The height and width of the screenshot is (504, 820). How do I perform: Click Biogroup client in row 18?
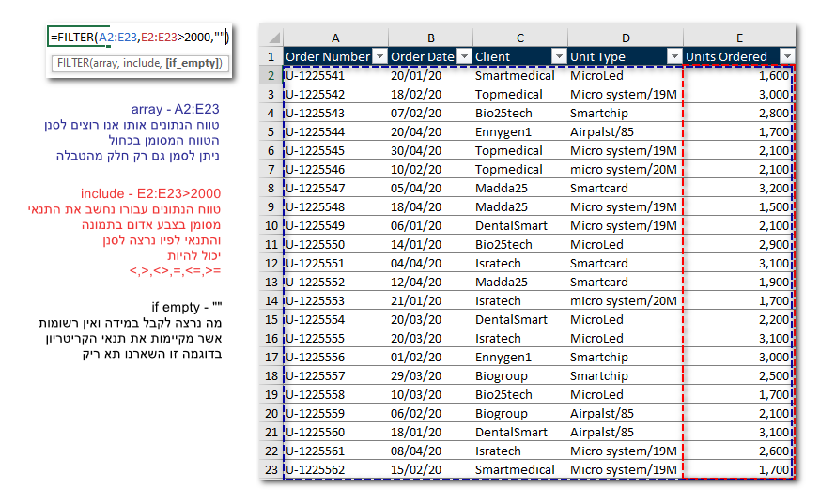point(519,375)
